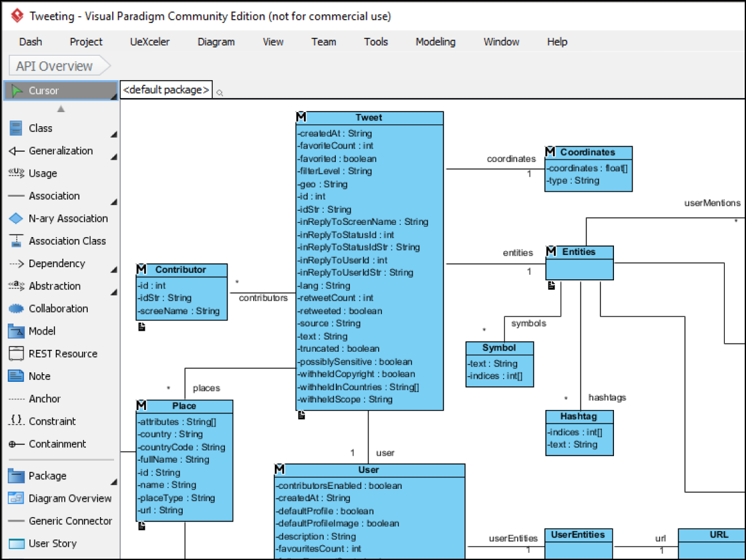Screen dimensions: 746x560
Task: Click the magnifier icon beside default package
Action: [220, 93]
